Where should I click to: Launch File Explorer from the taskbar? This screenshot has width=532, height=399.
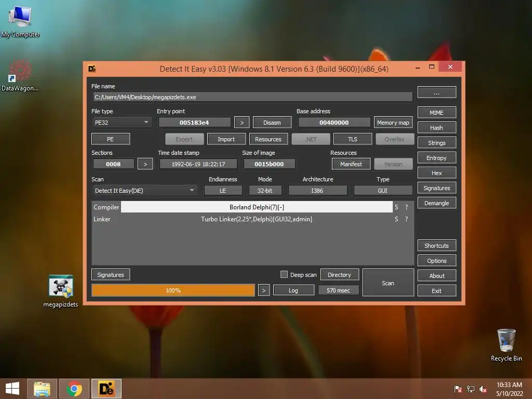(x=42, y=389)
